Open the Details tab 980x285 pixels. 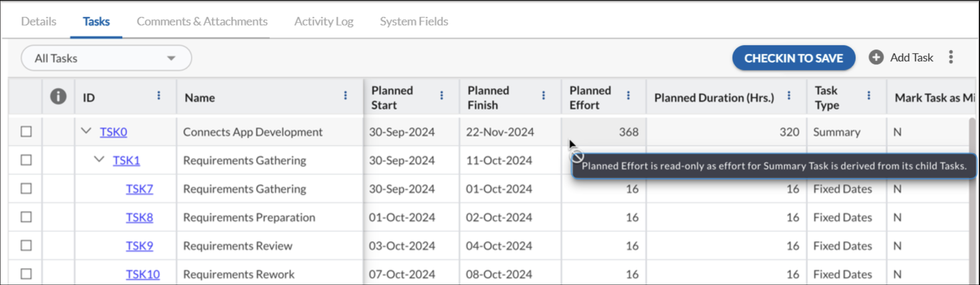[38, 21]
